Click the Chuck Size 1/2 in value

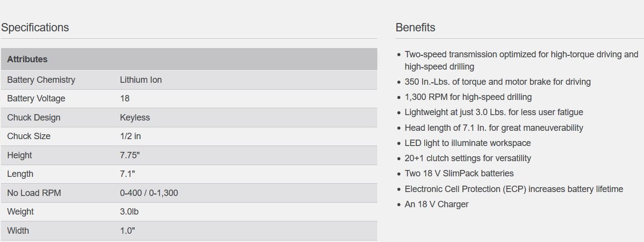[x=131, y=136]
